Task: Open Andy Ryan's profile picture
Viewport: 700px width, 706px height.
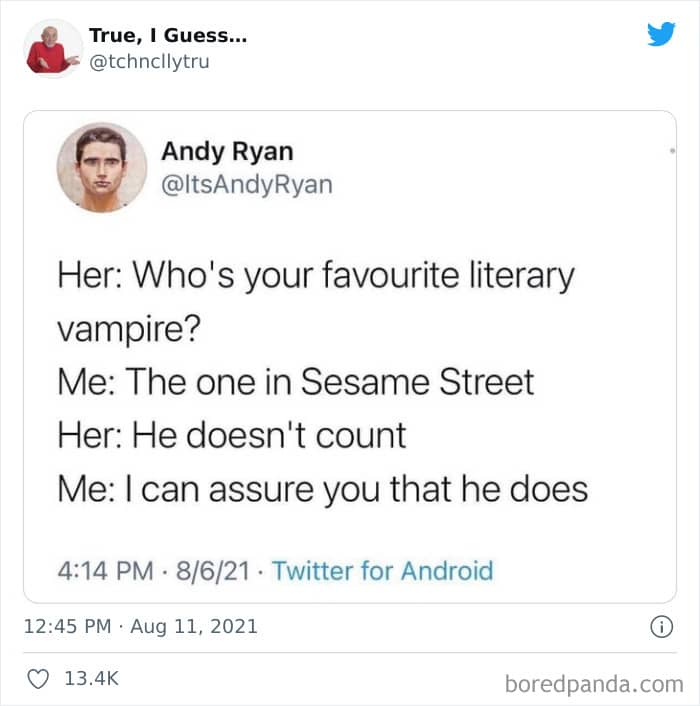Action: pyautogui.click(x=102, y=167)
